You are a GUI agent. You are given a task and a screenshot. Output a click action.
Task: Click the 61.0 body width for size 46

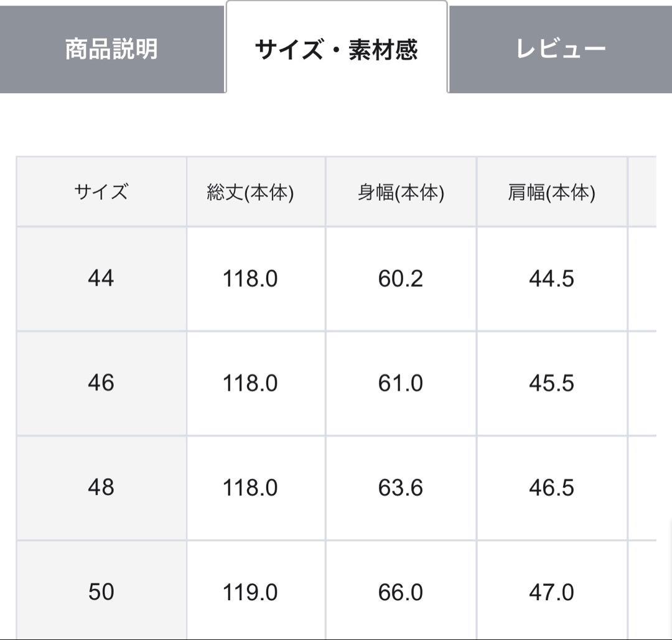pyautogui.click(x=400, y=383)
